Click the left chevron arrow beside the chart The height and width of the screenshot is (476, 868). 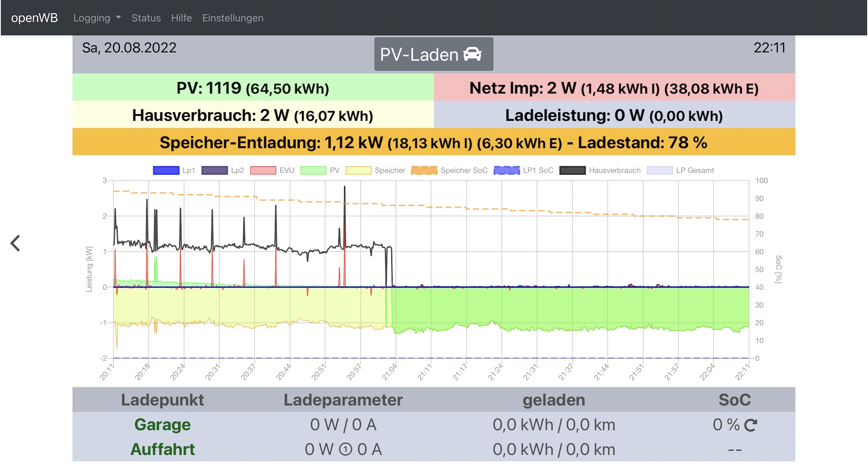pyautogui.click(x=15, y=243)
